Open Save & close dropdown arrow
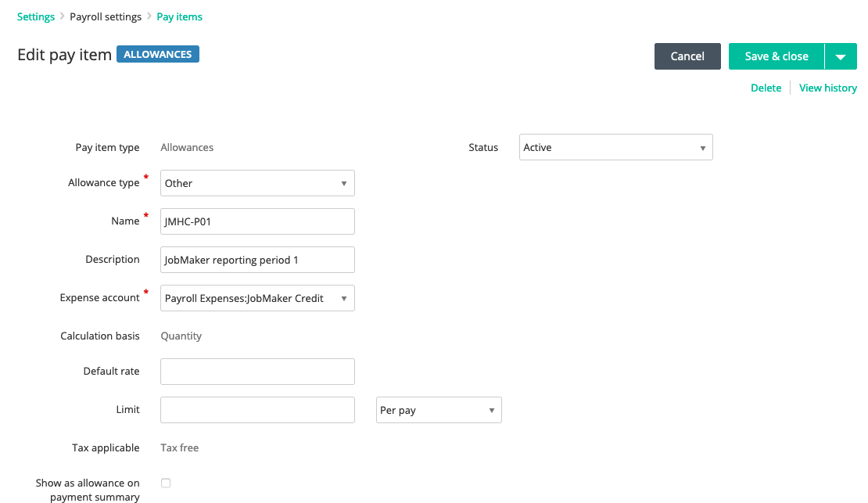 tap(841, 56)
